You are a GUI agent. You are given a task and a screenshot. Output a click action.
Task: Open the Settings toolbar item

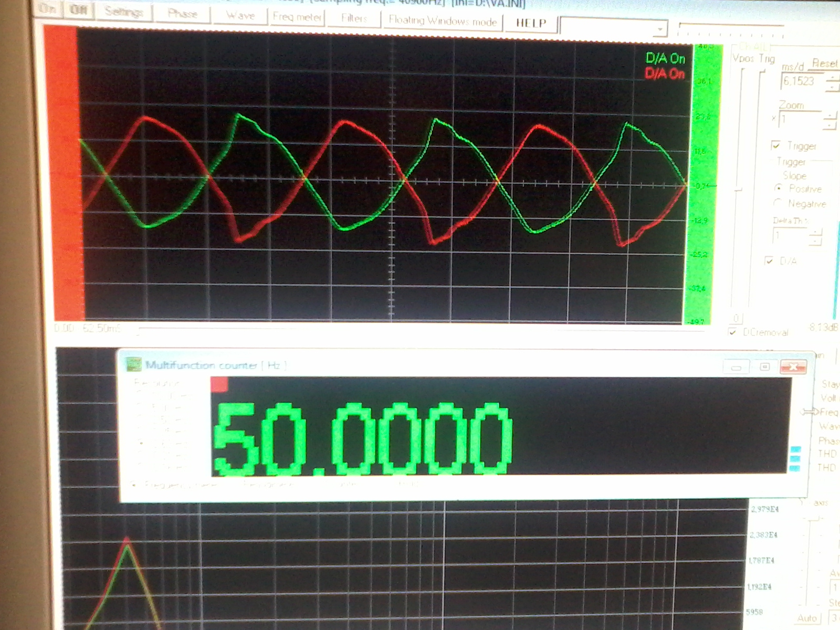pyautogui.click(x=124, y=11)
